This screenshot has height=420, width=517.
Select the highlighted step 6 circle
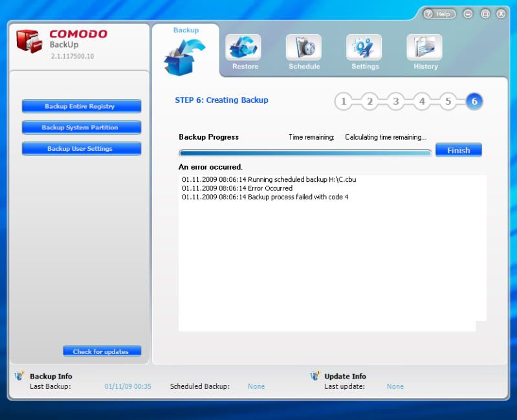click(x=474, y=101)
